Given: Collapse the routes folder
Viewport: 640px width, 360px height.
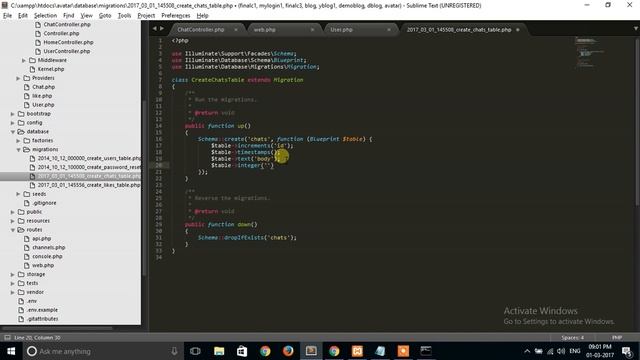Looking at the screenshot, I should pyautogui.click(x=12, y=230).
